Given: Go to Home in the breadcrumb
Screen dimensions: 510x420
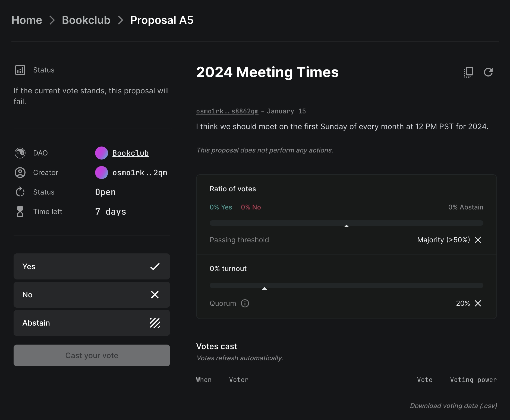Looking at the screenshot, I should pyautogui.click(x=27, y=20).
